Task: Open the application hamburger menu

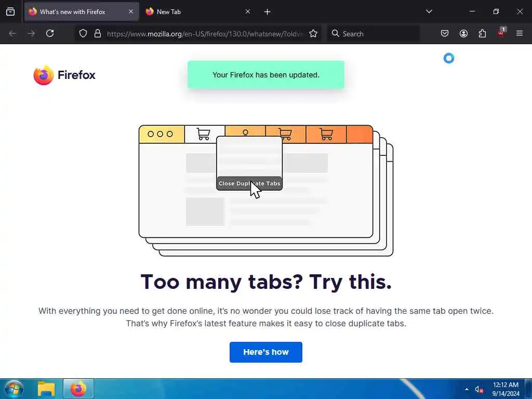Action: click(x=520, y=33)
